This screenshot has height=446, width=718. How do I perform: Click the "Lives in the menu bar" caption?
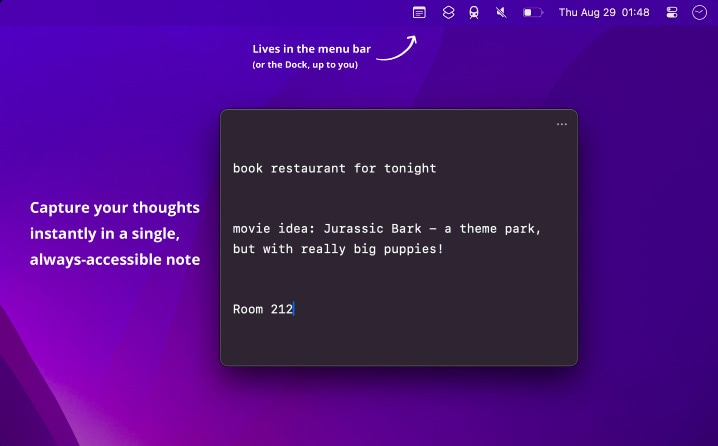point(311,49)
